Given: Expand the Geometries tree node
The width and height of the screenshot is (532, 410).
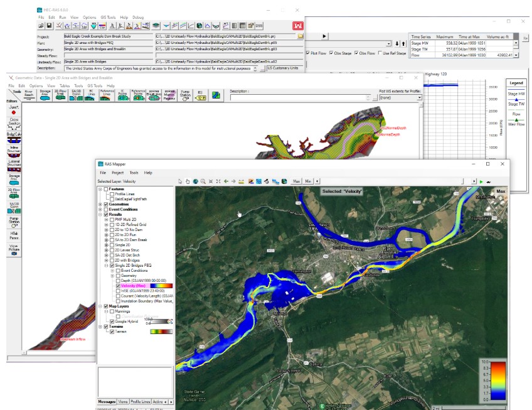Looking at the screenshot, I should (x=101, y=205).
